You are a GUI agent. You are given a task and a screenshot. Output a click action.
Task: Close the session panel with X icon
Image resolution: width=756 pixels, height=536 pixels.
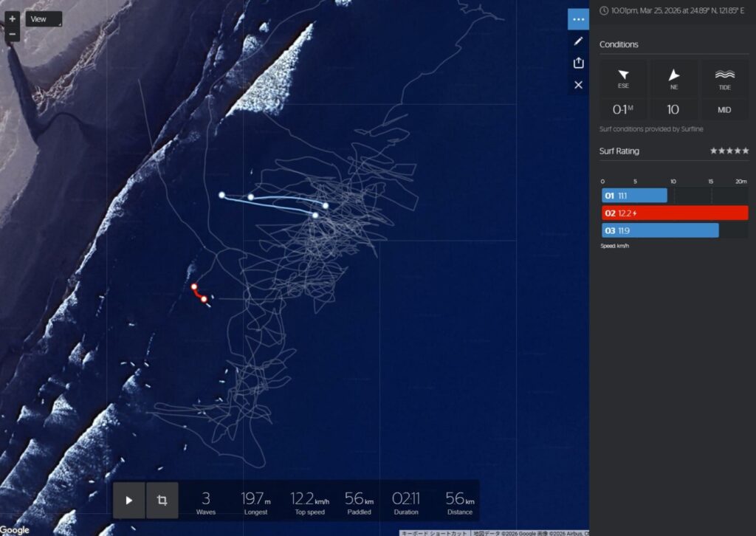pos(578,85)
